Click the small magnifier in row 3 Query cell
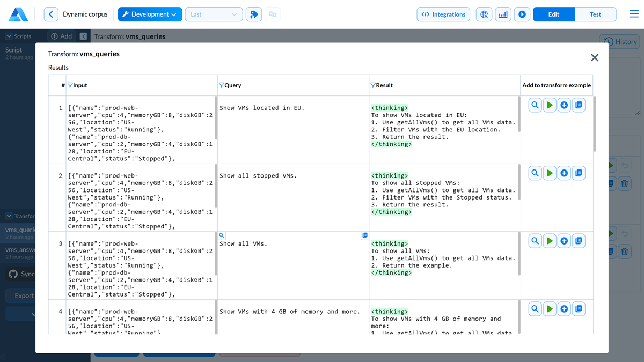Image resolution: width=644 pixels, height=362 pixels. [x=222, y=235]
